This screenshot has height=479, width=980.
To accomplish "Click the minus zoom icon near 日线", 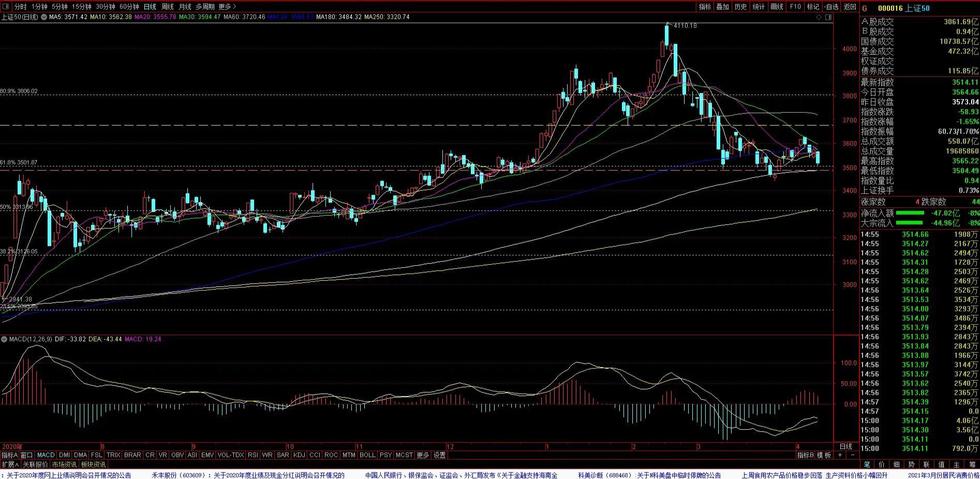I will coord(853,455).
